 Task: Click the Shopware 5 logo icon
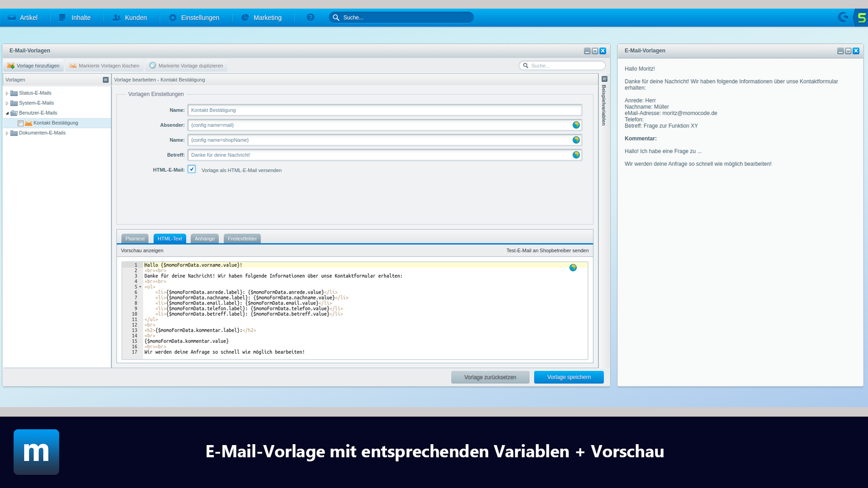(x=862, y=18)
